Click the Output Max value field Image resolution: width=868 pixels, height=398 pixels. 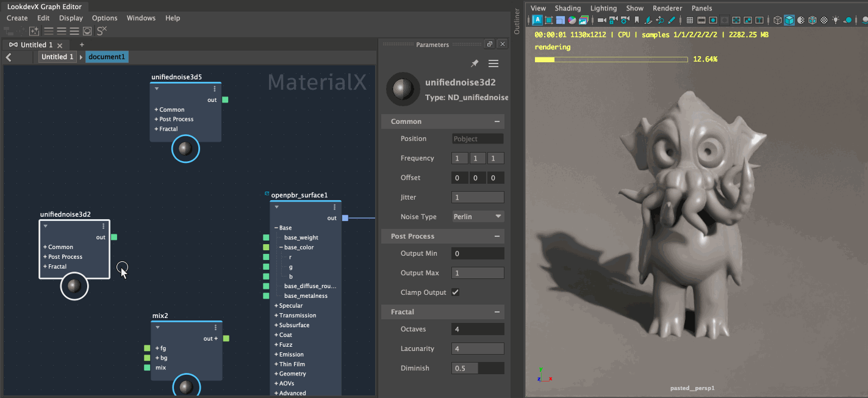(478, 273)
